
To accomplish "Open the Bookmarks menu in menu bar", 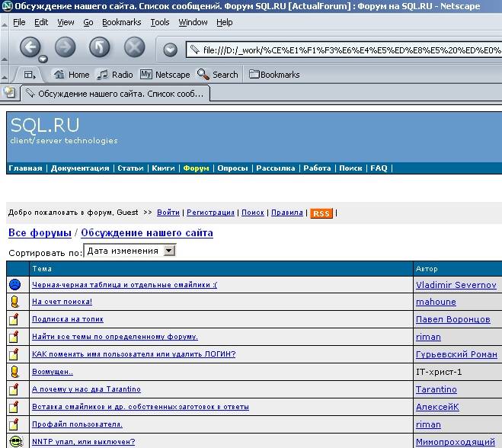I will (121, 22).
